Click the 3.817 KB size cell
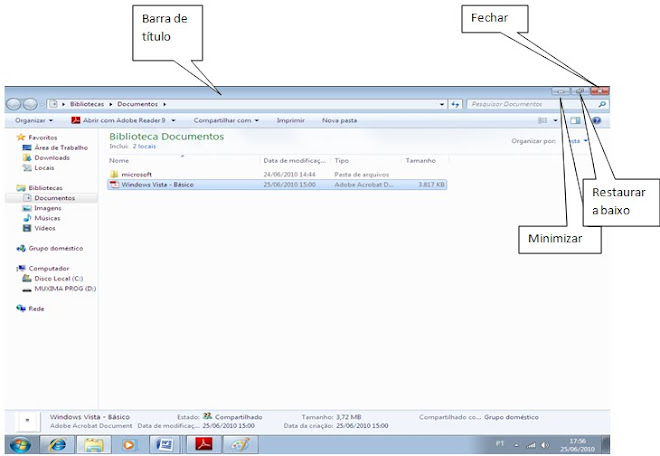 click(431, 184)
